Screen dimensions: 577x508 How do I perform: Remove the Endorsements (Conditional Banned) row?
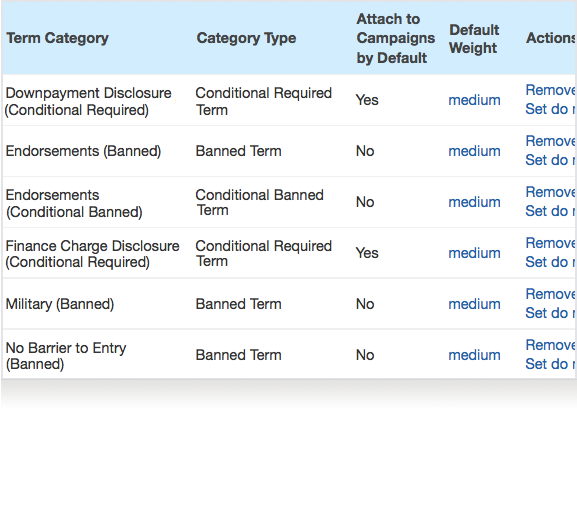(551, 192)
